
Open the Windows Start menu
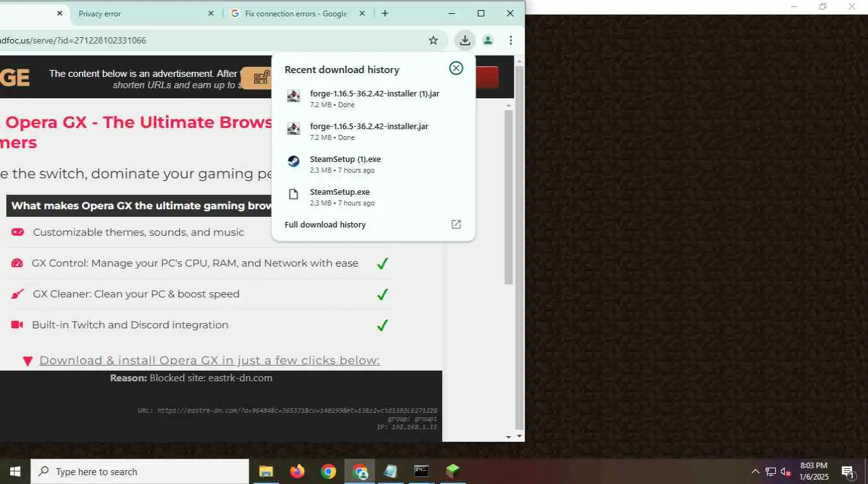[x=15, y=471]
